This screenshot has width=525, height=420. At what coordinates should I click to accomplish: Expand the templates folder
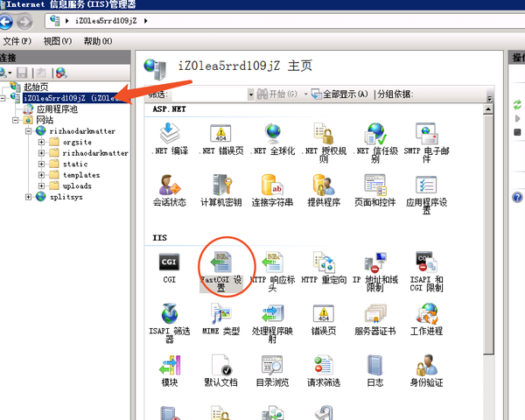(41, 175)
